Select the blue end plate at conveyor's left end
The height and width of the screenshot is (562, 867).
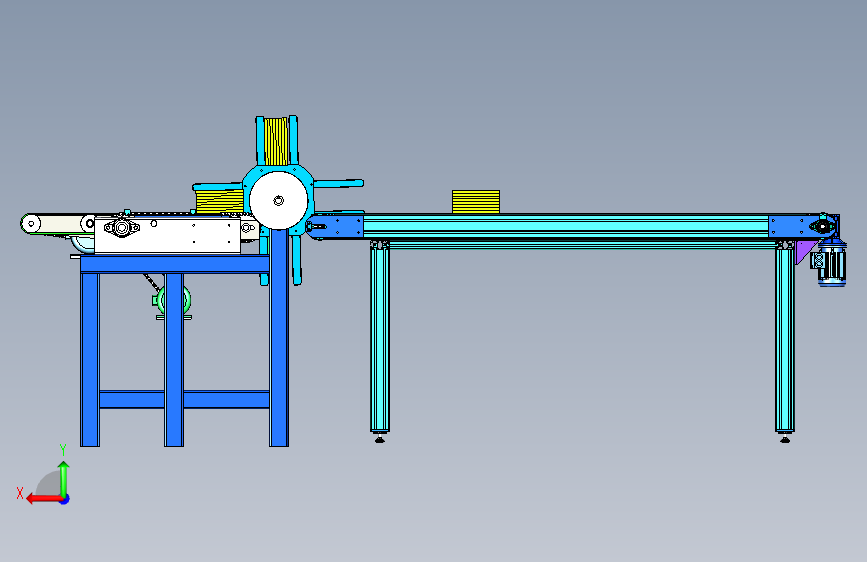(335, 227)
